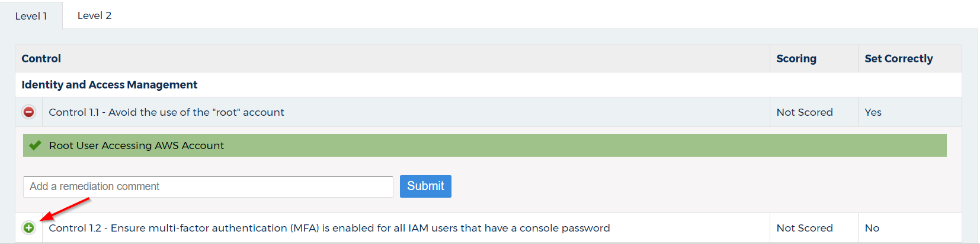
Task: Open the Control 1.1 root account row text
Action: pyautogui.click(x=166, y=112)
